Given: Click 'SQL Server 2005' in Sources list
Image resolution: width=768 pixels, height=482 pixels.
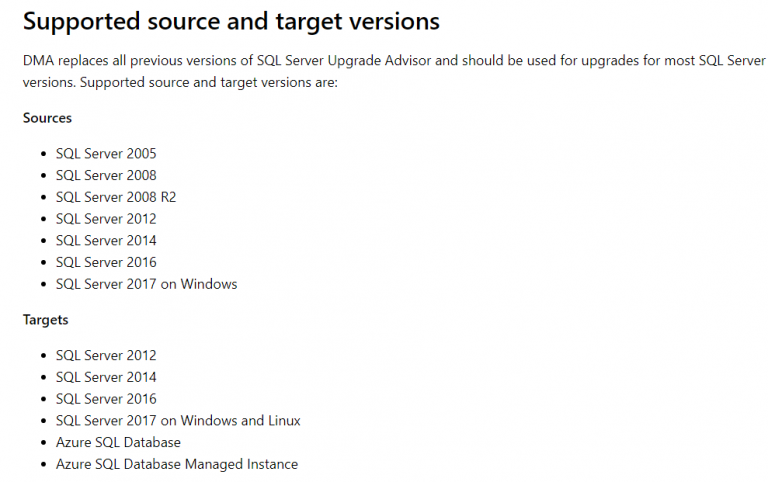Looking at the screenshot, I should [x=106, y=153].
